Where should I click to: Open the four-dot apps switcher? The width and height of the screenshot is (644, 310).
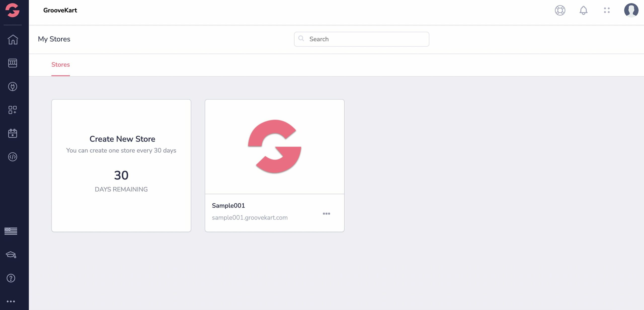[x=607, y=10]
